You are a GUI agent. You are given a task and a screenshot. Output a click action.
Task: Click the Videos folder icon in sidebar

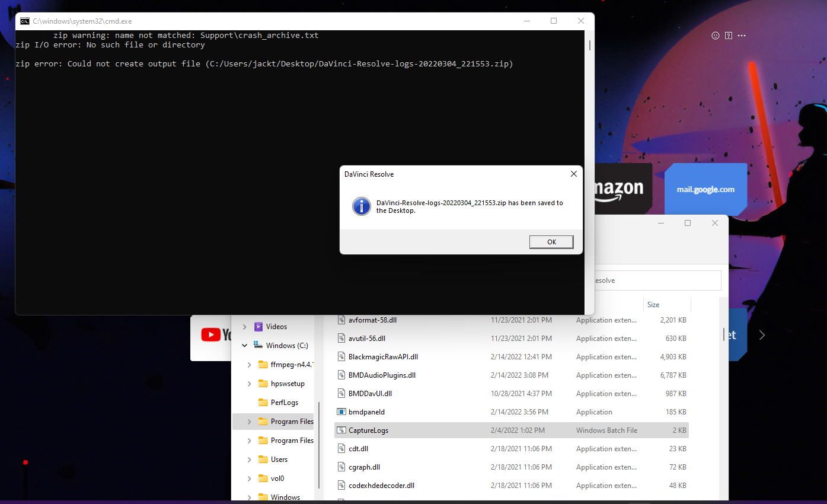pos(258,327)
